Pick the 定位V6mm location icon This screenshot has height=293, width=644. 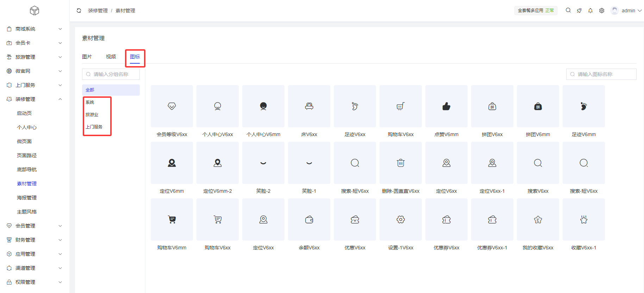tap(172, 163)
